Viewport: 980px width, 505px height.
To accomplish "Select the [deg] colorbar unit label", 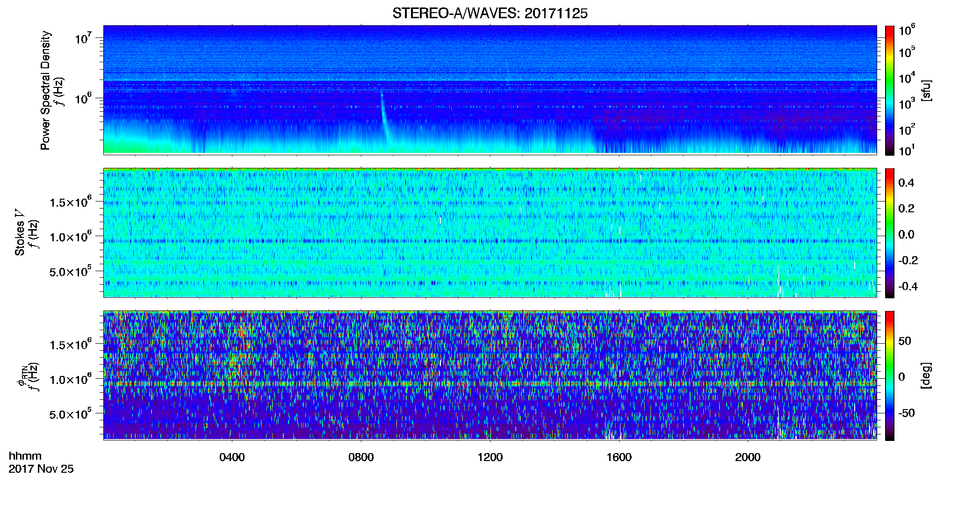I will [x=926, y=375].
